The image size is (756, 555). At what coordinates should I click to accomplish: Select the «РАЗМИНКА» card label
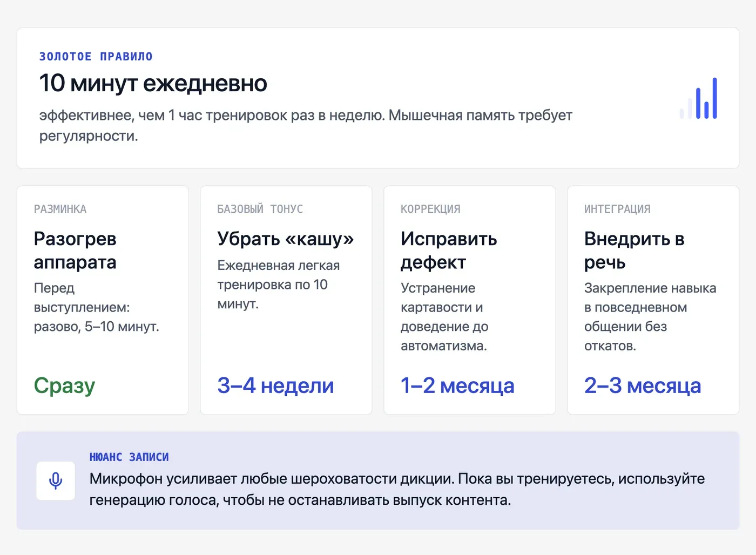tap(60, 209)
